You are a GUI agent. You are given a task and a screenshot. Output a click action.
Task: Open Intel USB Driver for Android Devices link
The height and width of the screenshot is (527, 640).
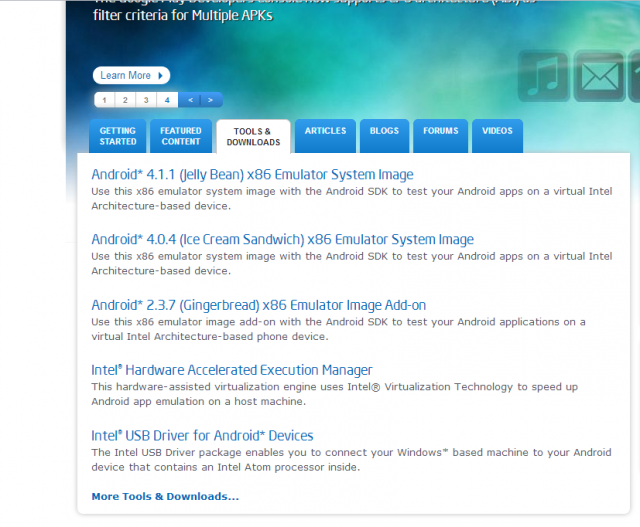click(202, 436)
